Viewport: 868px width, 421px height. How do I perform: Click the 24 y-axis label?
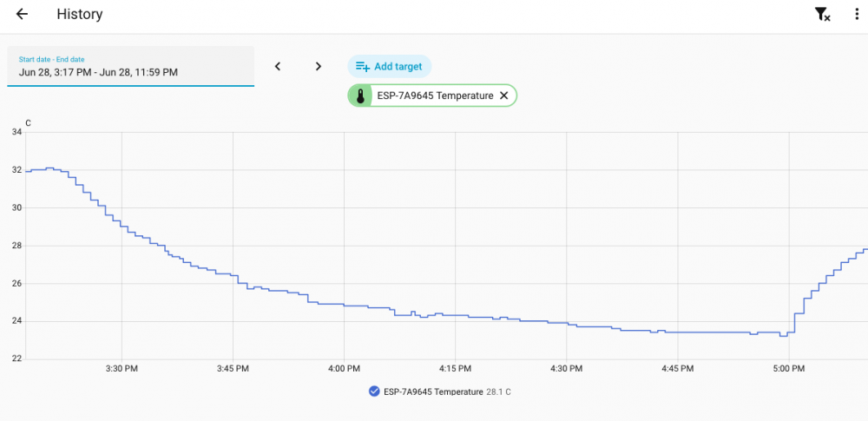(x=16, y=321)
